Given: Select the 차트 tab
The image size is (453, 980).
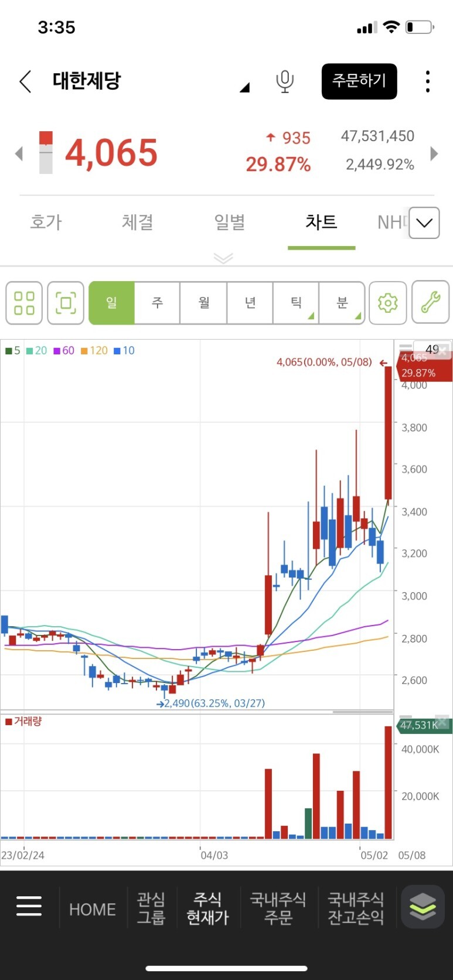Looking at the screenshot, I should (321, 222).
